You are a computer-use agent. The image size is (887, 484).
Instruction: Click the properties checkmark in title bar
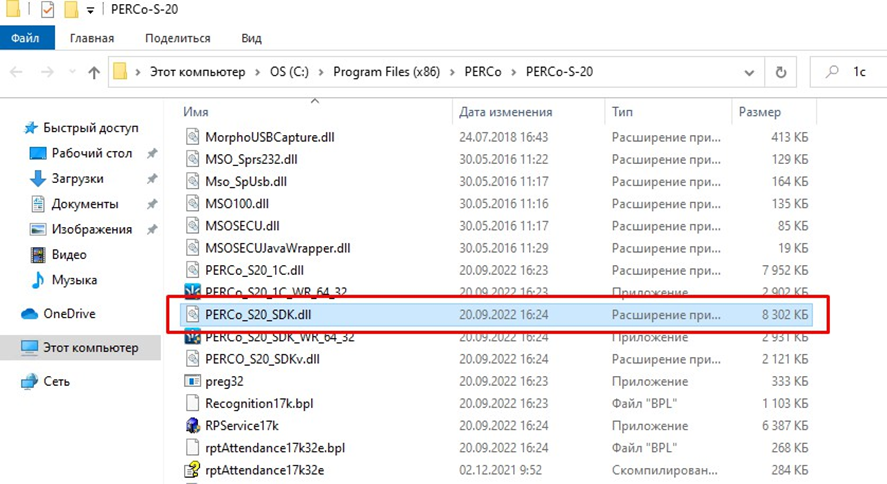47,10
